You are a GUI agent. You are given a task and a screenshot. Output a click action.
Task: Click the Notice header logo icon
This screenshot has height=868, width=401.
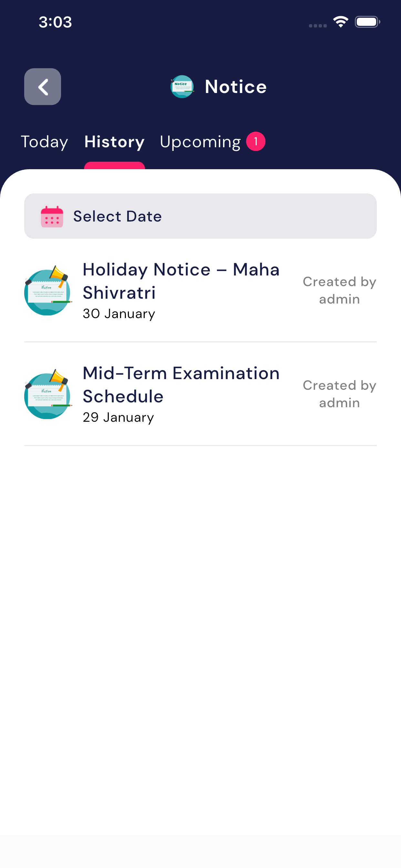182,87
